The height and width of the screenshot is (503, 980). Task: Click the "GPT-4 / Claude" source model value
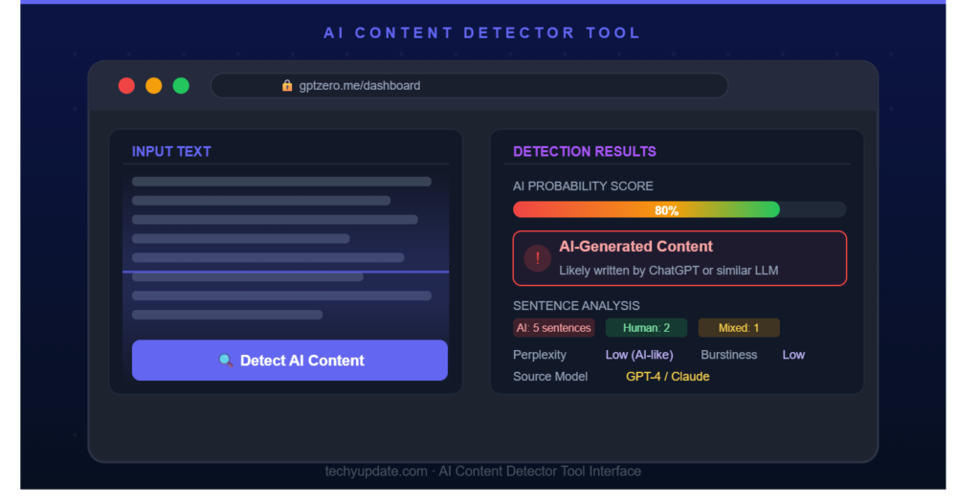(667, 377)
